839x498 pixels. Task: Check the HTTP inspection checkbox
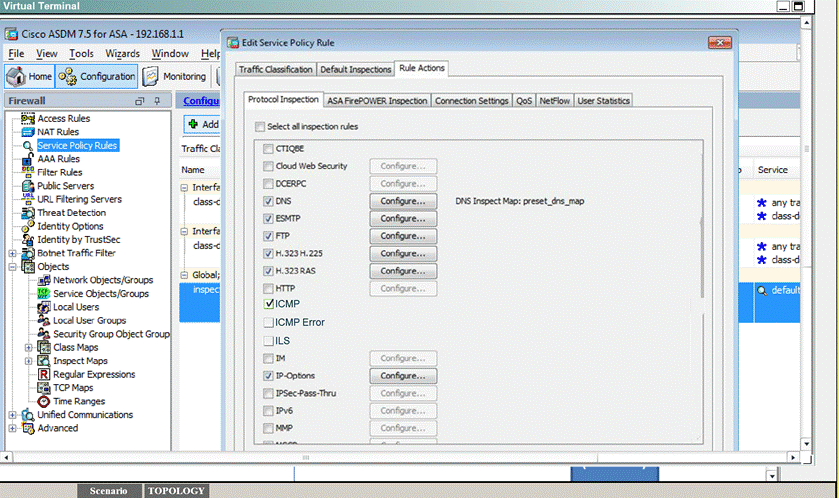pos(268,288)
